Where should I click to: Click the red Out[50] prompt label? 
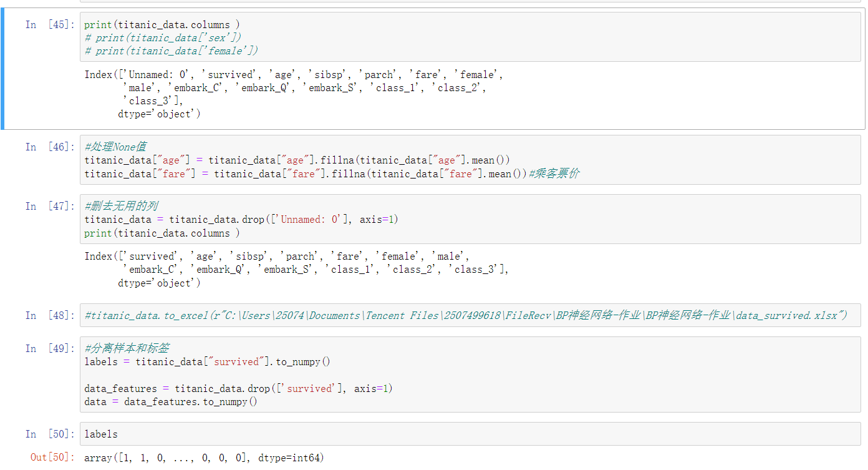52,458
